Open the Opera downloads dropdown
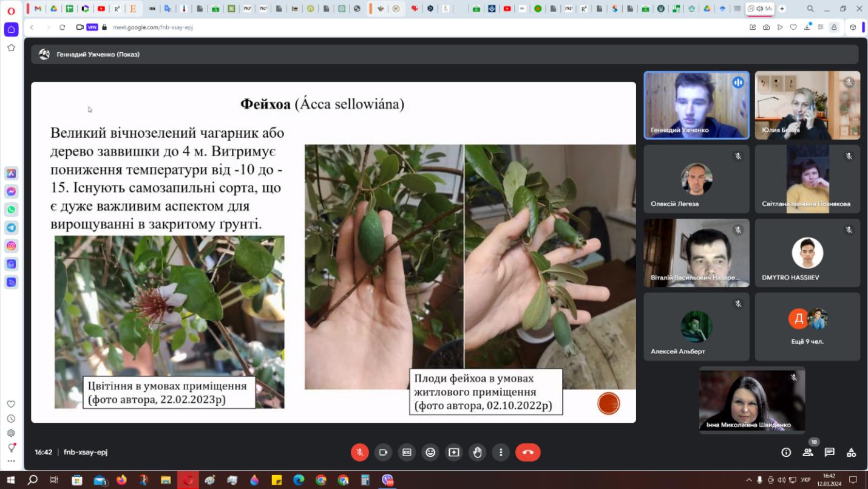 click(x=807, y=27)
